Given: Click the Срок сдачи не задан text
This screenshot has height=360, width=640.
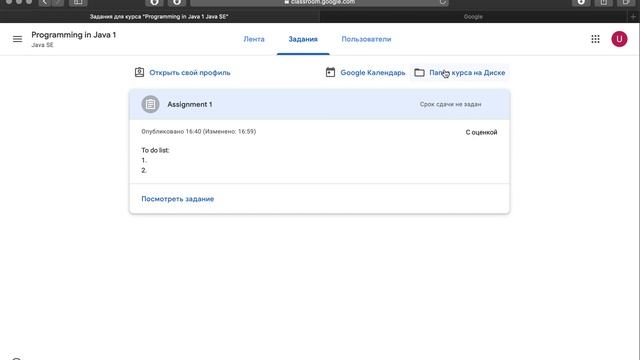Looking at the screenshot, I should 450,104.
